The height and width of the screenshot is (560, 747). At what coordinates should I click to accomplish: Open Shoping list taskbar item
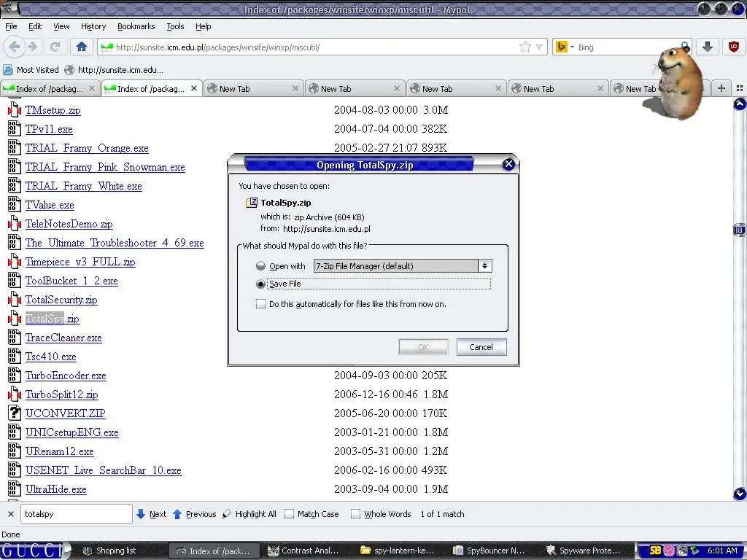tap(115, 551)
